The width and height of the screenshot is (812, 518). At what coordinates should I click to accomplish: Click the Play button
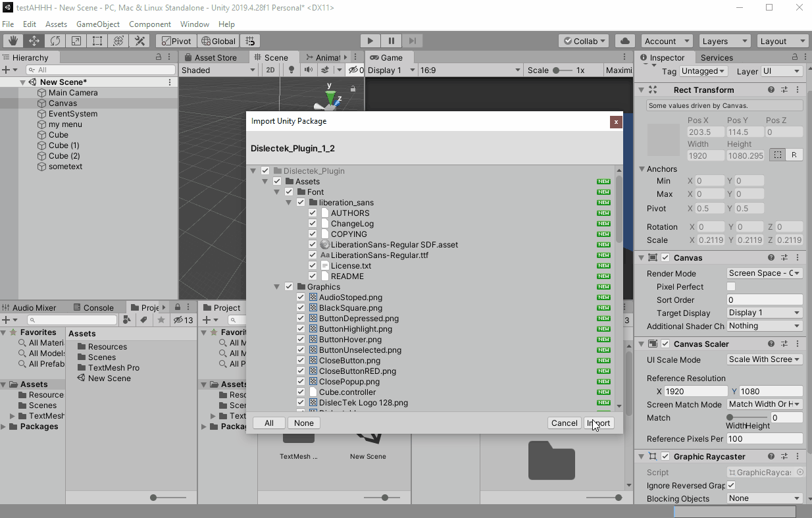pos(370,41)
